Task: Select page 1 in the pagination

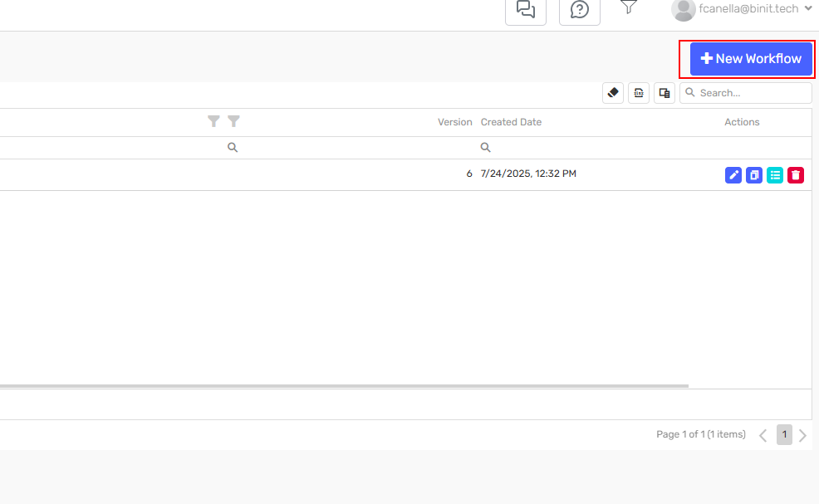Action: tap(784, 434)
